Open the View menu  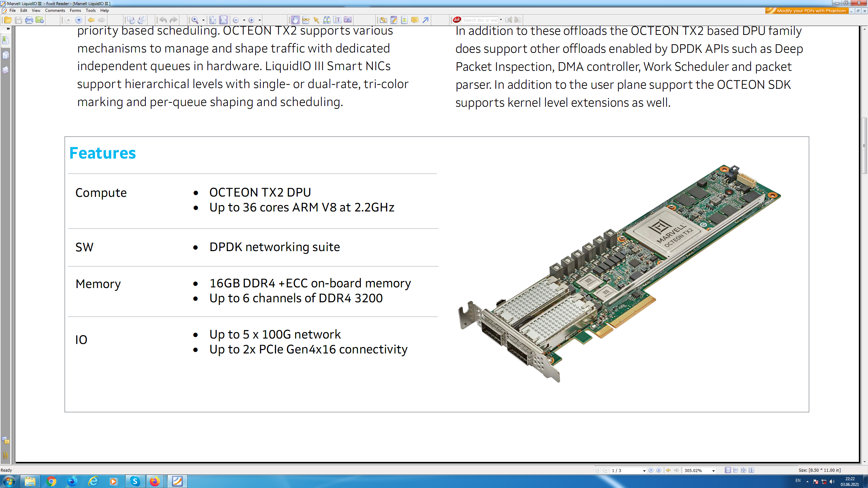[36, 11]
